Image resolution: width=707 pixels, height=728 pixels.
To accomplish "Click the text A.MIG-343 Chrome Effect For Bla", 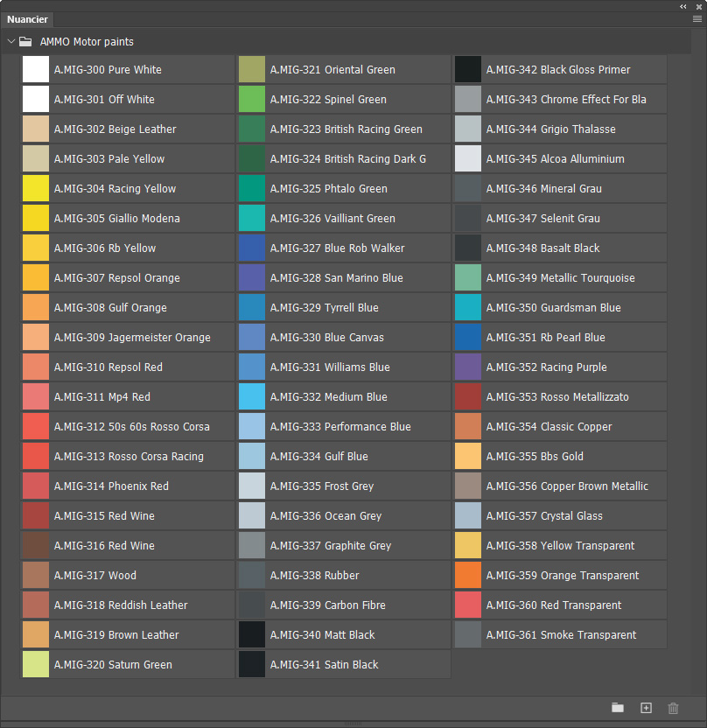I will (566, 100).
